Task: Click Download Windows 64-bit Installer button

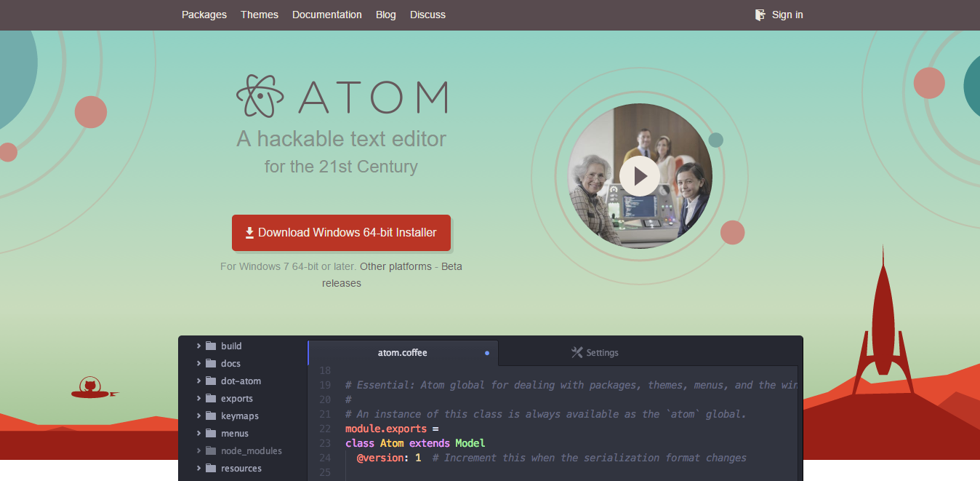Action: [341, 233]
